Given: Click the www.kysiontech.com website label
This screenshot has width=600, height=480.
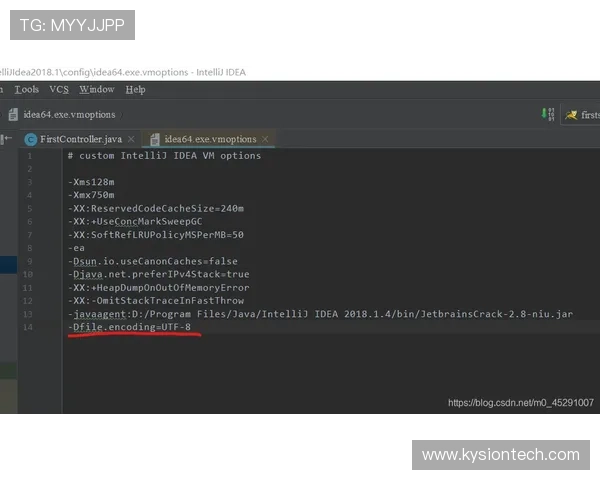Looking at the screenshot, I should point(500,455).
